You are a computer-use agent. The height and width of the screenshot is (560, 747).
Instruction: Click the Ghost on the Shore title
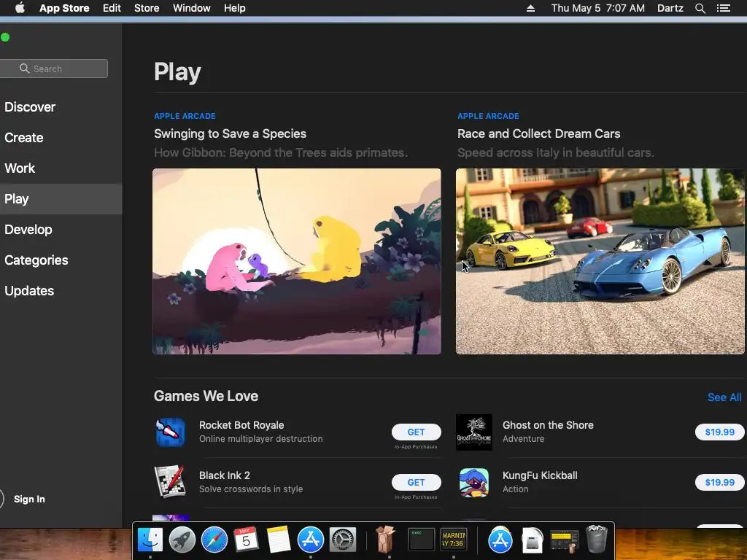[x=548, y=425]
